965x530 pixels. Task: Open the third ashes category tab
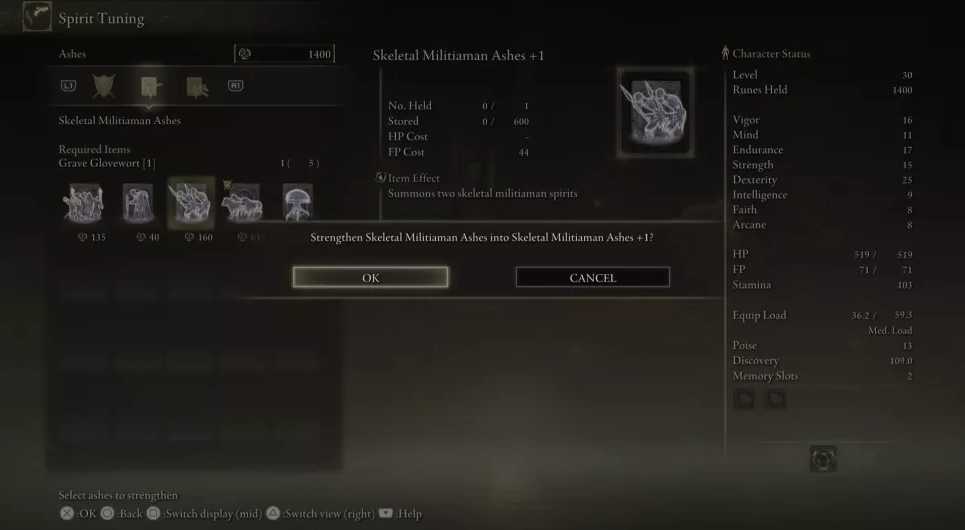coord(197,87)
